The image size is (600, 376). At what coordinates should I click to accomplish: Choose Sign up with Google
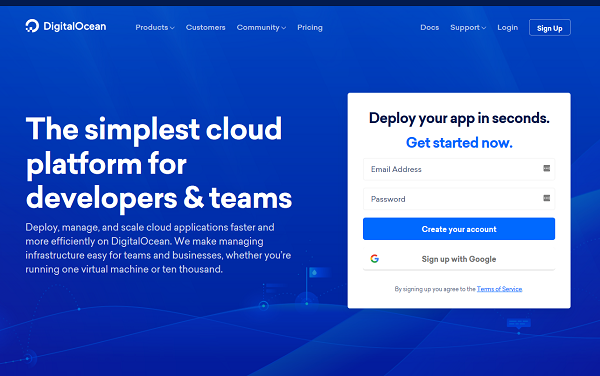[x=459, y=259]
